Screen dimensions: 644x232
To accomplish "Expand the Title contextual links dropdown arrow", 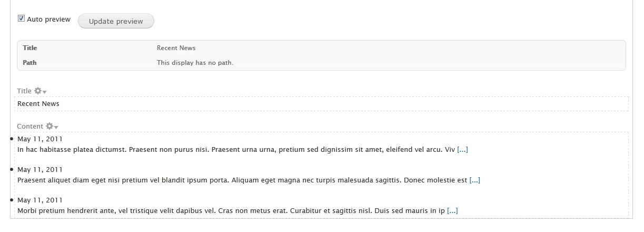I will (x=45, y=92).
